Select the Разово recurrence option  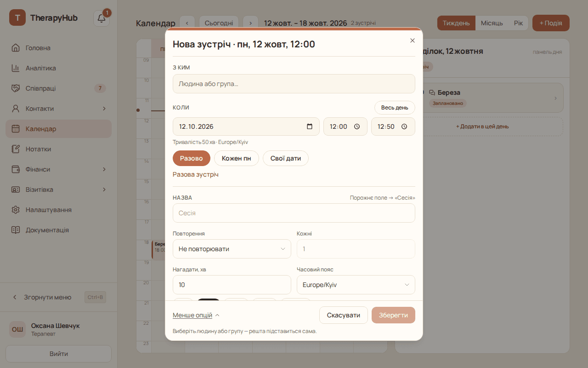pyautogui.click(x=192, y=158)
